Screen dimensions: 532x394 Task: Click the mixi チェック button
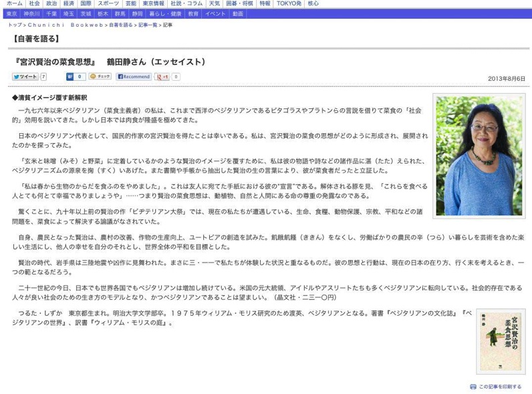(100, 76)
